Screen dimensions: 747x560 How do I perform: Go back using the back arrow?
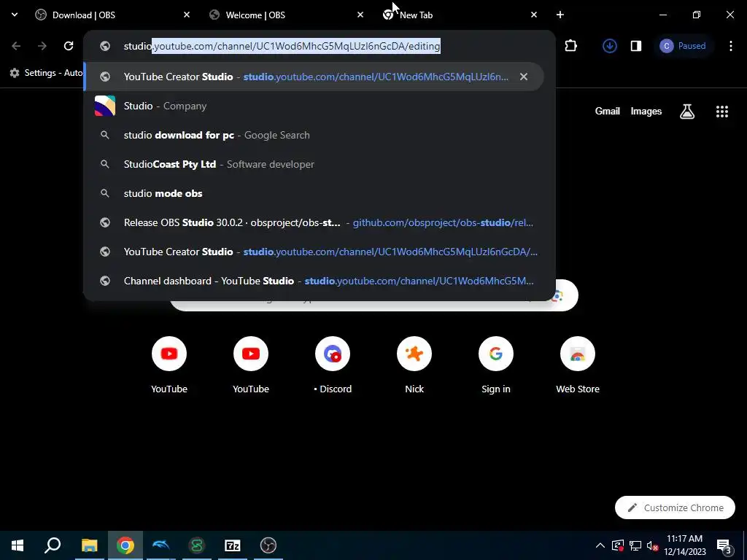(16, 46)
